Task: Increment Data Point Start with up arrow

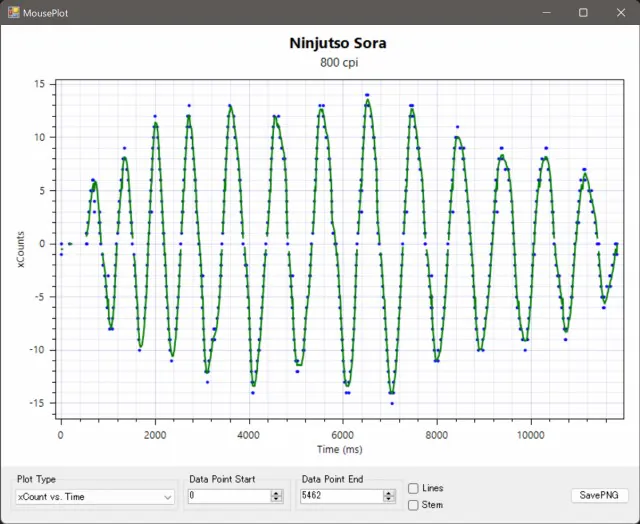Action: pos(277,492)
